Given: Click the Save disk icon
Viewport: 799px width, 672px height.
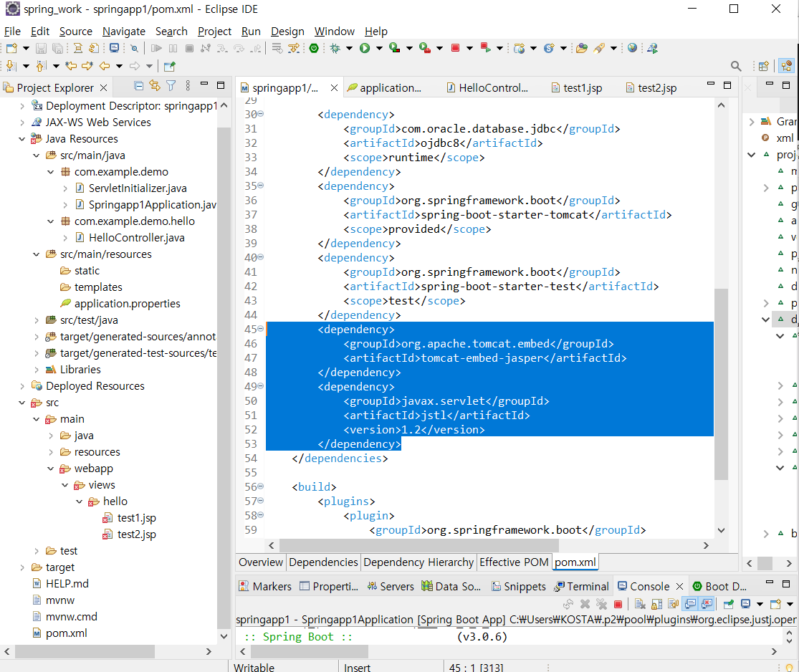Looking at the screenshot, I should pyautogui.click(x=42, y=49).
